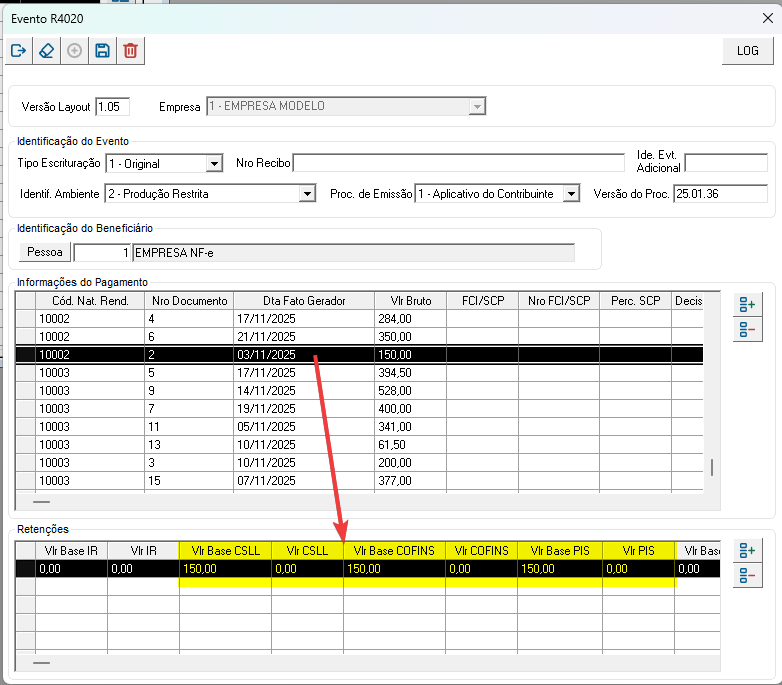
Task: Click the exit/leave icon in toolbar
Action: click(x=18, y=51)
